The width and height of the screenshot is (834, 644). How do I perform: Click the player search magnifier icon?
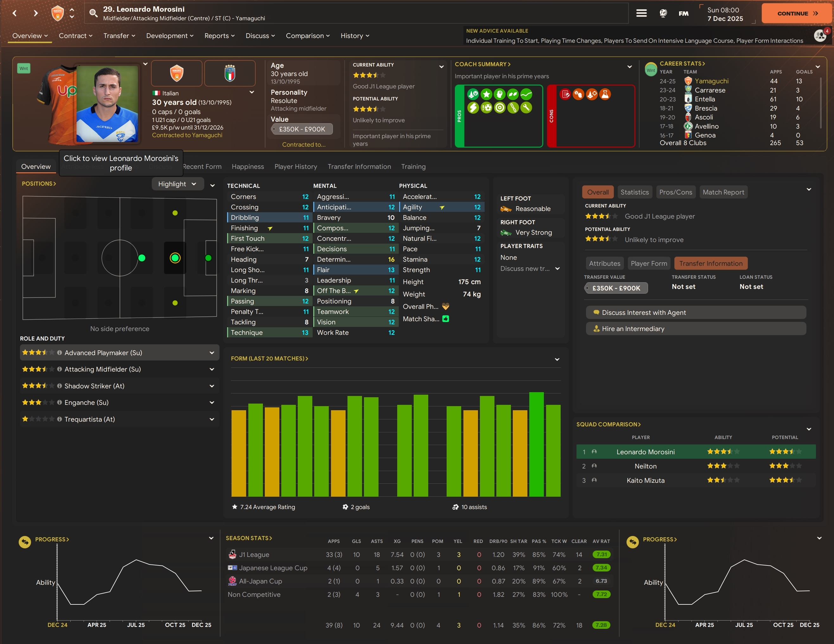coord(93,13)
